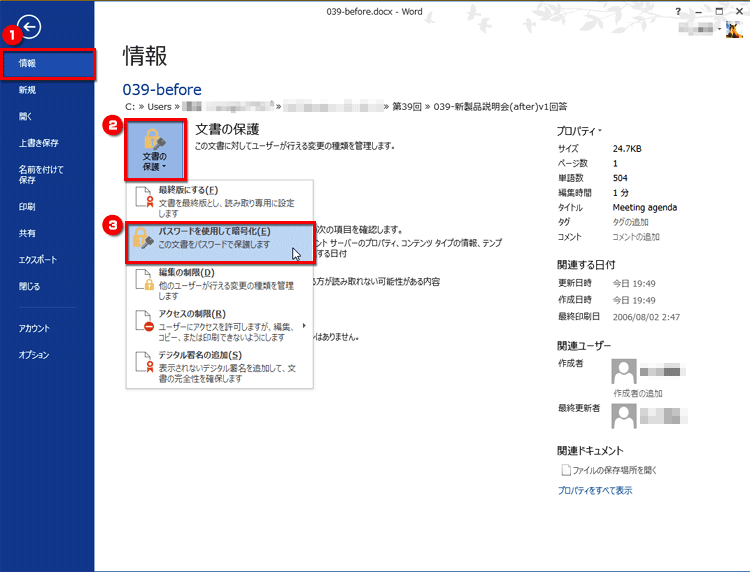Edit the title value Meeting agenda
This screenshot has width=750, height=572.
point(645,208)
